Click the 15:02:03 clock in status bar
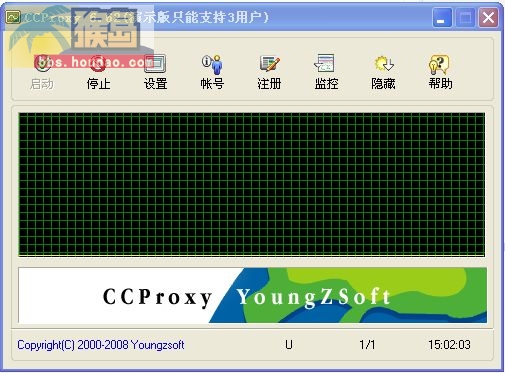This screenshot has width=505, height=373. (x=449, y=345)
